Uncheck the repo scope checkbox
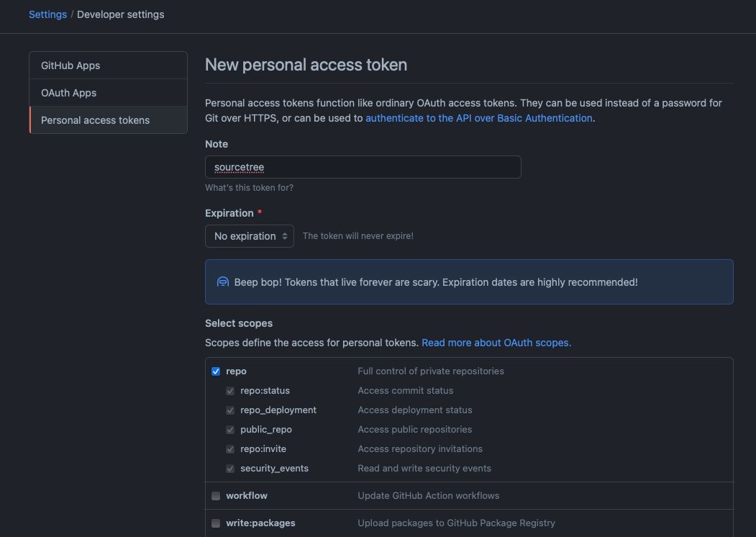This screenshot has width=756, height=537. pyautogui.click(x=216, y=371)
